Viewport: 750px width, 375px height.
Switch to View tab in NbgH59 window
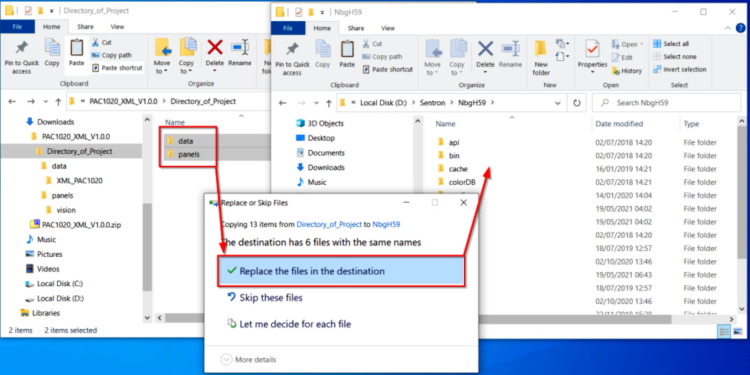(388, 28)
